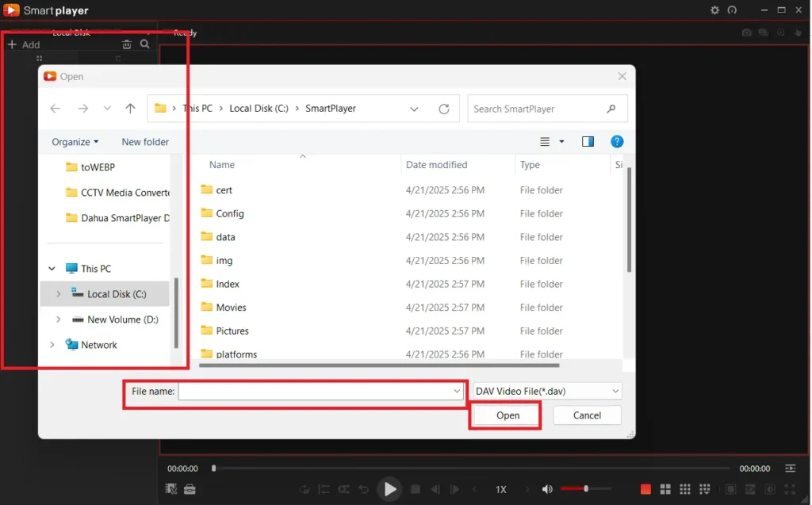
Task: Open File name history dropdown
Action: click(x=457, y=391)
